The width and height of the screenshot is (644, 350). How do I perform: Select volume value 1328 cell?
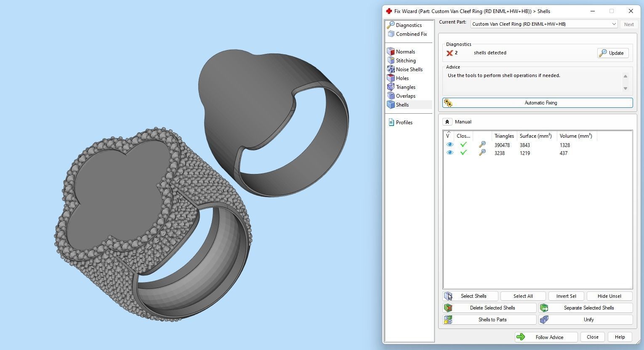coord(564,145)
